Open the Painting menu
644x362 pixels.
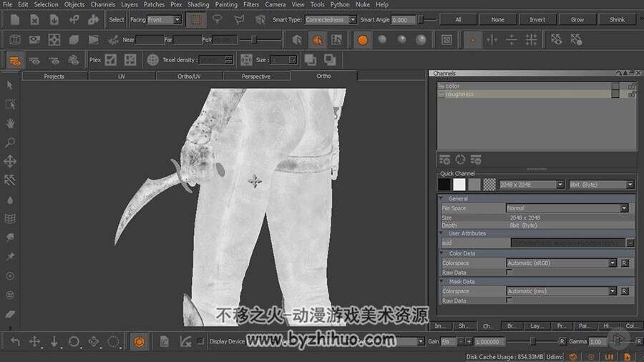(226, 4)
